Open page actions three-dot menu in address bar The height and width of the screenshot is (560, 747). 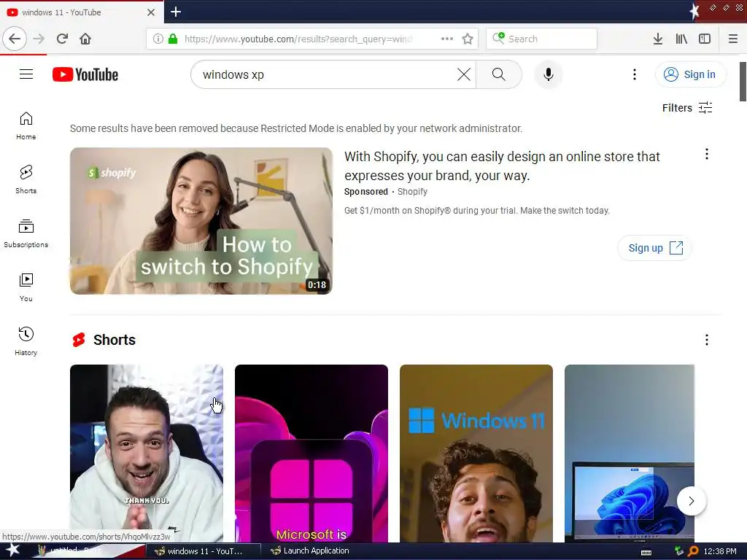click(447, 39)
